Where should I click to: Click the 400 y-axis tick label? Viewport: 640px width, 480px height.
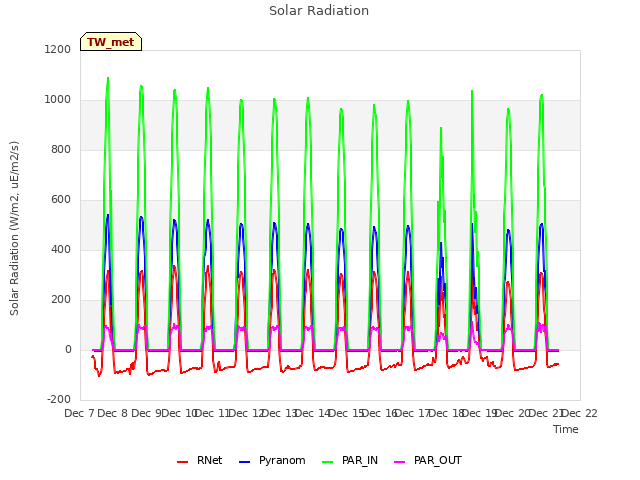tap(61, 249)
